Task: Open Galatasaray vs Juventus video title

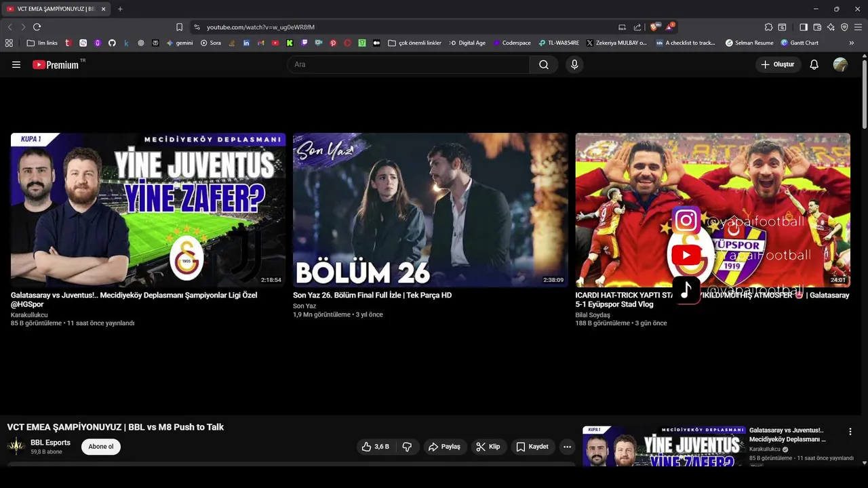Action: 134,300
